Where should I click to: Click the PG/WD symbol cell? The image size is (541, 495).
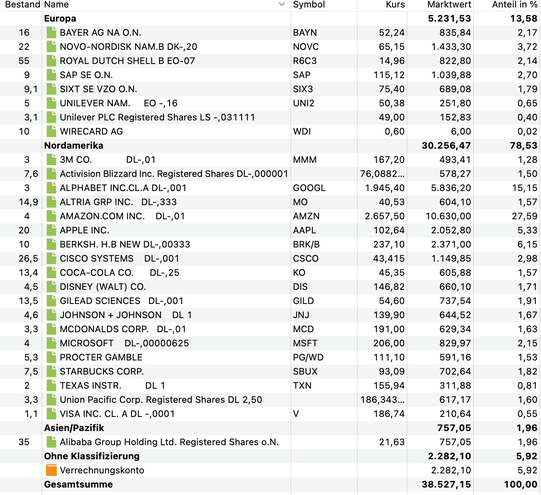(308, 358)
